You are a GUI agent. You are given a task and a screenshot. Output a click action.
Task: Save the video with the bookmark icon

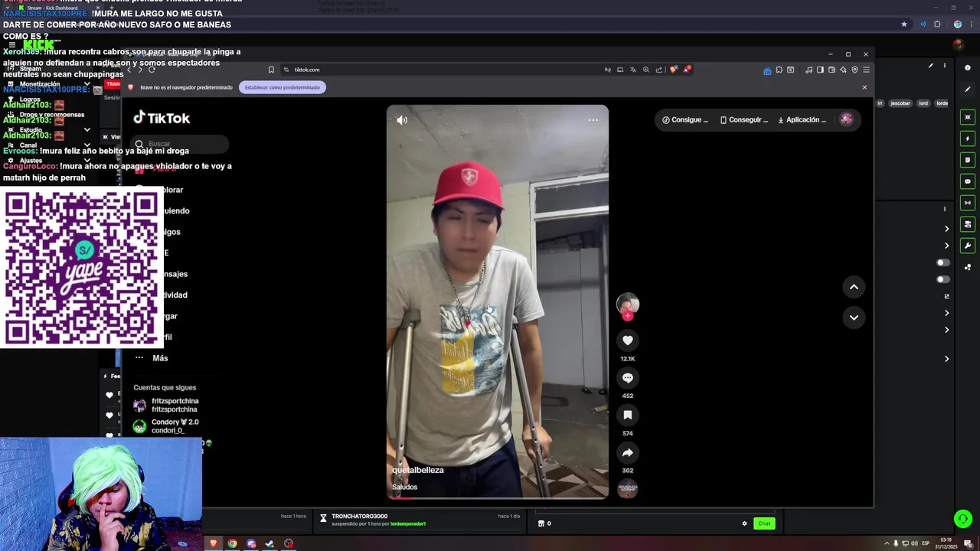627,415
